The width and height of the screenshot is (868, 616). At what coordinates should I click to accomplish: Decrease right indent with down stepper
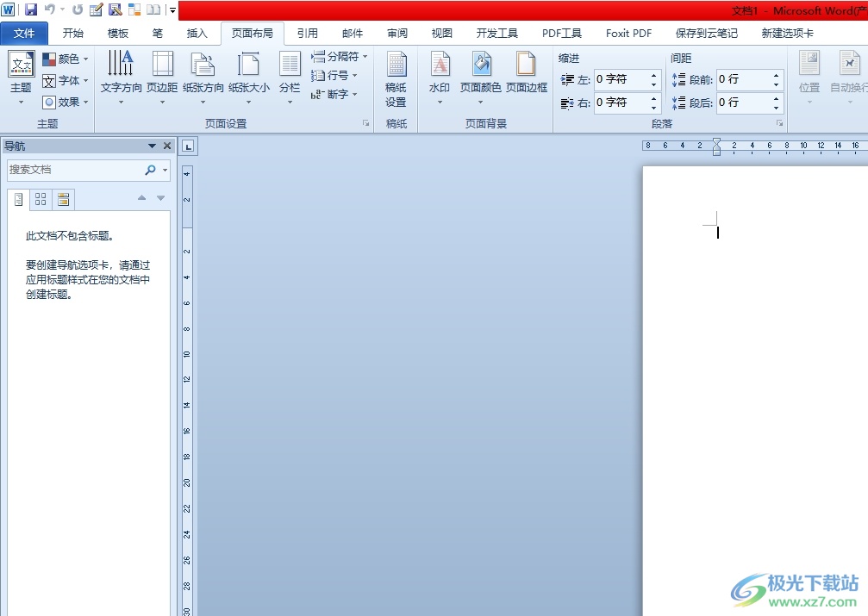653,108
